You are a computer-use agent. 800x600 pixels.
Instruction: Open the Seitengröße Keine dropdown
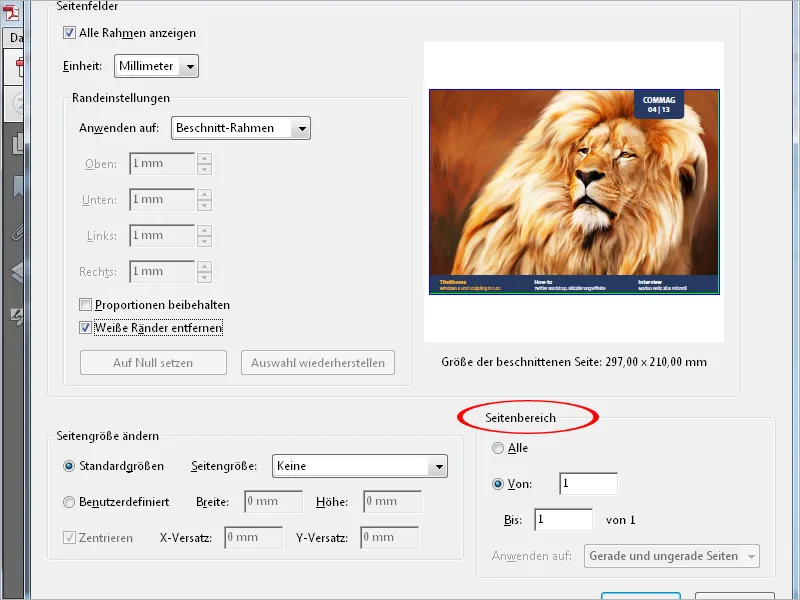(360, 466)
